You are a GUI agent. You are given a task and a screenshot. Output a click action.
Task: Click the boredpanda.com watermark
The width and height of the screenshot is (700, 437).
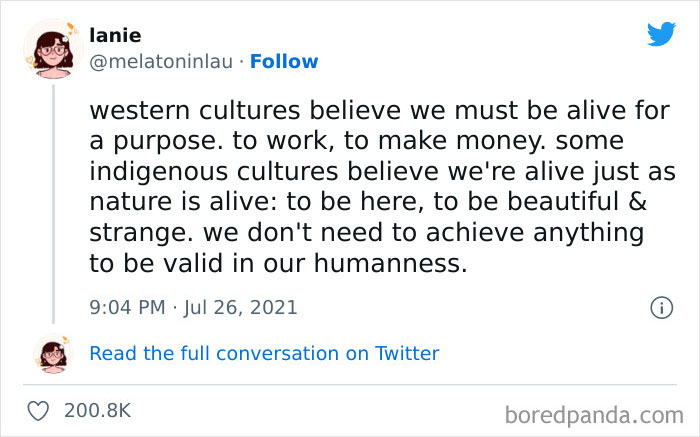click(594, 413)
